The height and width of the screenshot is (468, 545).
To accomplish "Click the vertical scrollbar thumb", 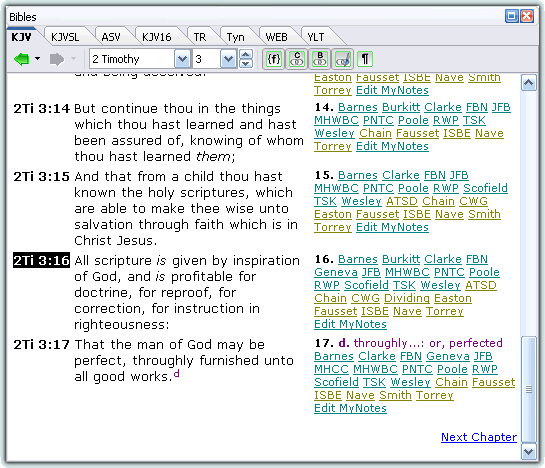I will [x=528, y=389].
